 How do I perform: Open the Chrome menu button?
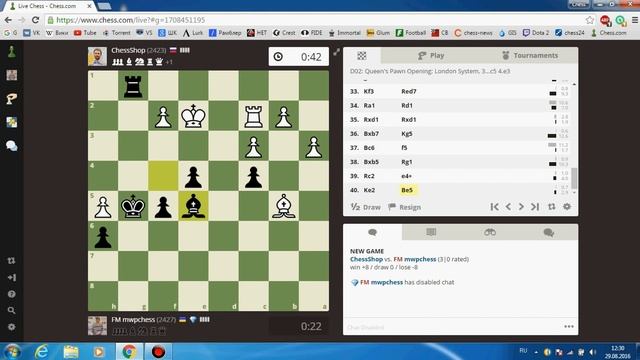635,20
